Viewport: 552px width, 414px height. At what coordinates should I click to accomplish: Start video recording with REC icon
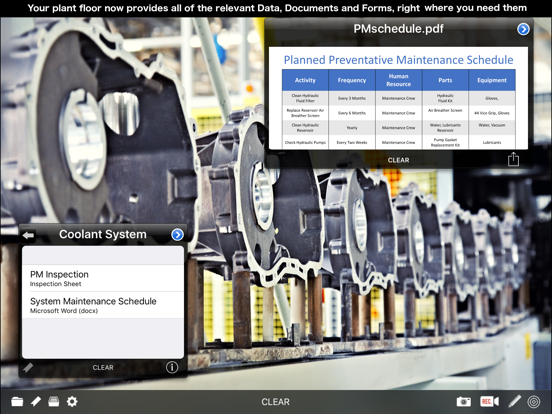tap(489, 401)
